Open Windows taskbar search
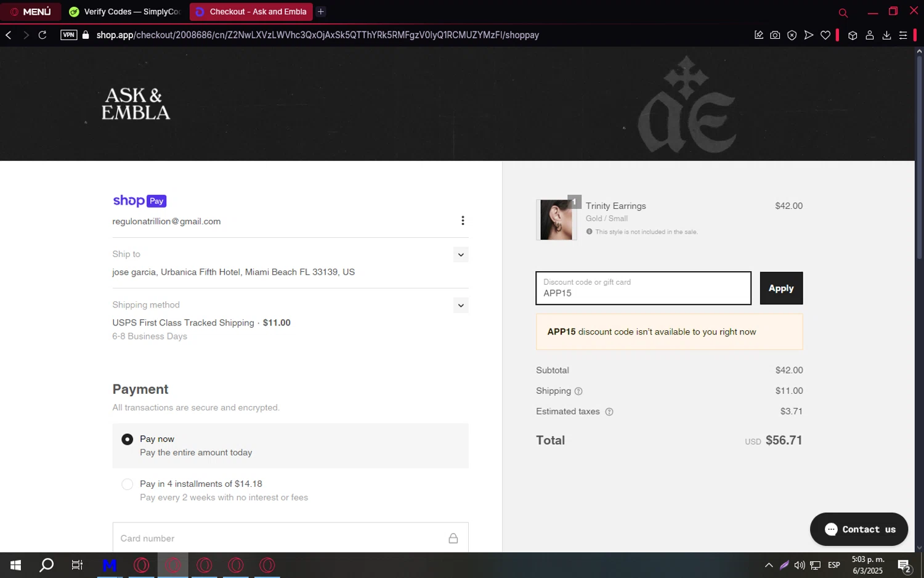The image size is (924, 578). 46,565
